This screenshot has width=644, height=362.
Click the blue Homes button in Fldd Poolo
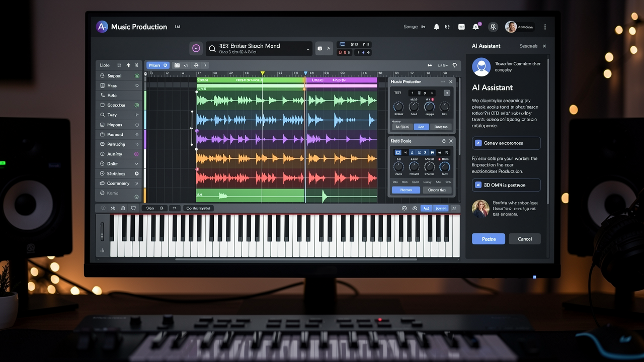[x=406, y=190]
